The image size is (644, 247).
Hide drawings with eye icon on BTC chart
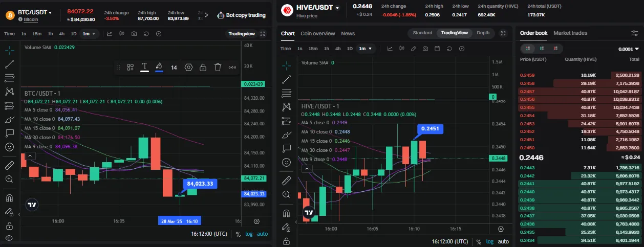pos(9,238)
